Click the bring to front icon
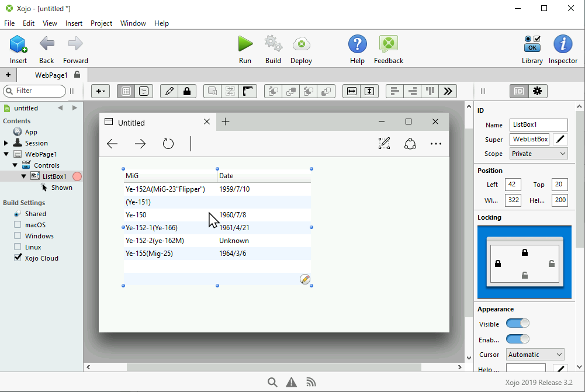 pyautogui.click(x=291, y=91)
